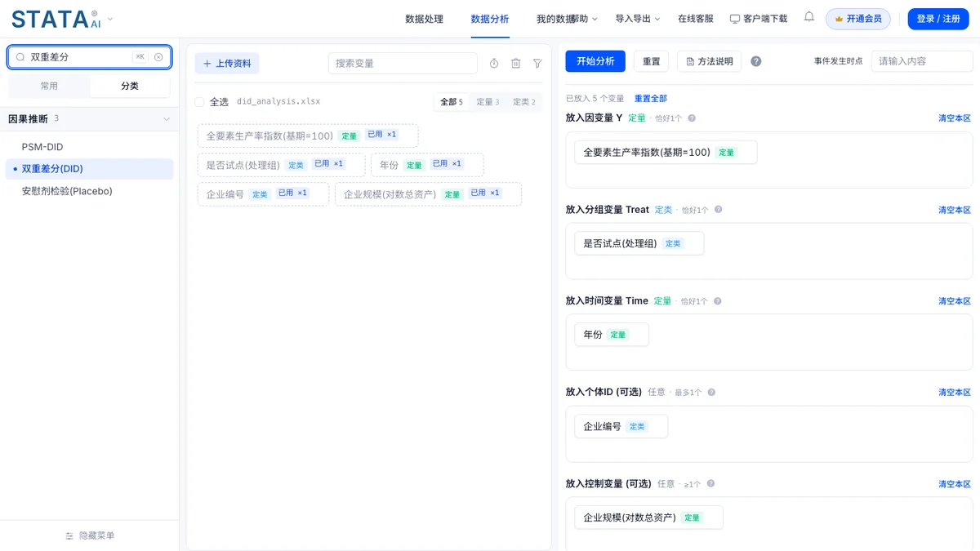Click 企业规模(对数总资产) chip in 控制变量 zone
The image size is (980, 551).
[648, 518]
